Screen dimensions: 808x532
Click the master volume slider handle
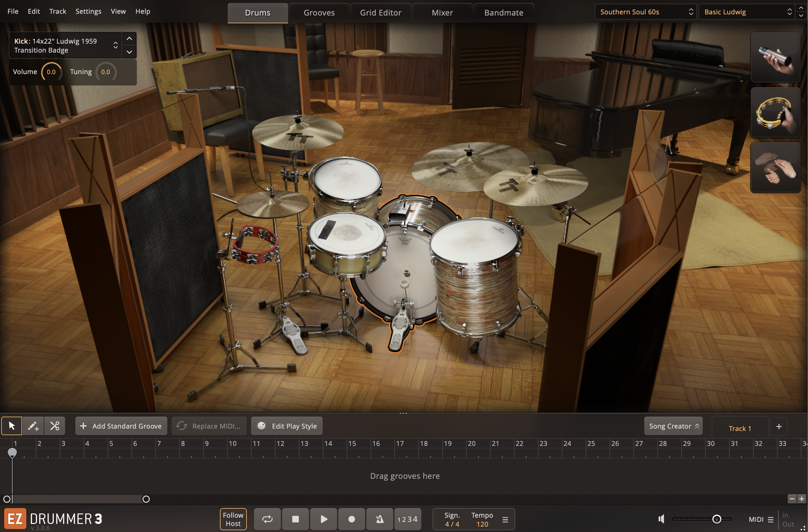717,519
